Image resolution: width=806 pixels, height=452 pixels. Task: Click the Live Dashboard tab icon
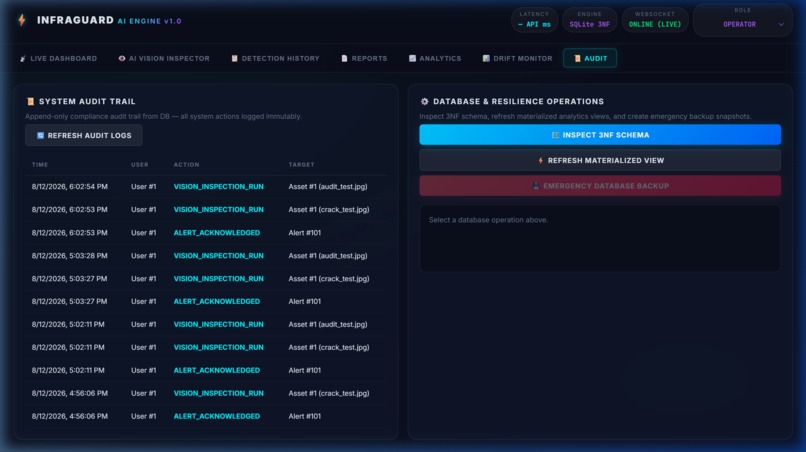[23, 59]
